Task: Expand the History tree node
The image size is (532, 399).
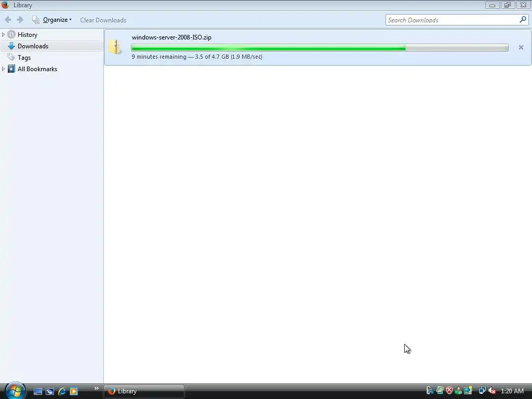Action: pos(3,35)
